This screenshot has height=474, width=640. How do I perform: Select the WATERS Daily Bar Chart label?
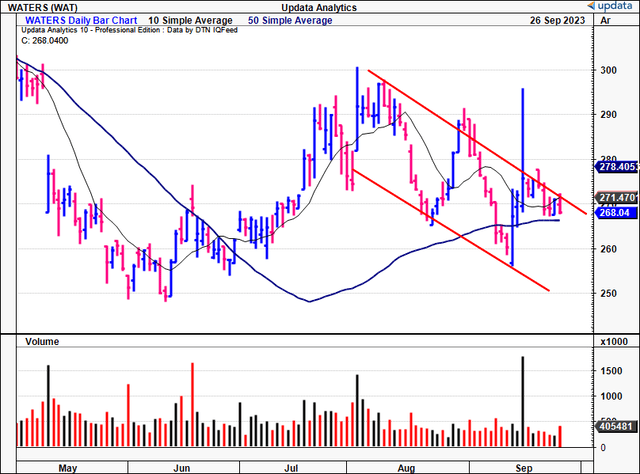click(x=81, y=20)
